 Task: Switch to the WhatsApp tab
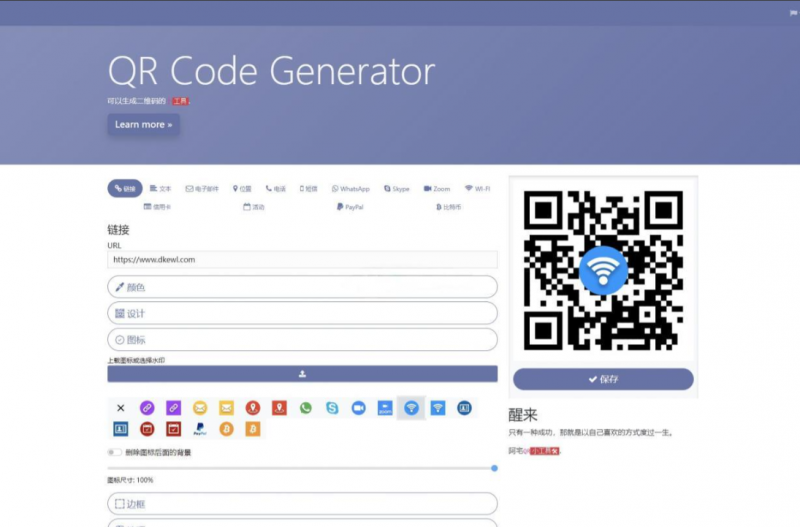click(351, 188)
